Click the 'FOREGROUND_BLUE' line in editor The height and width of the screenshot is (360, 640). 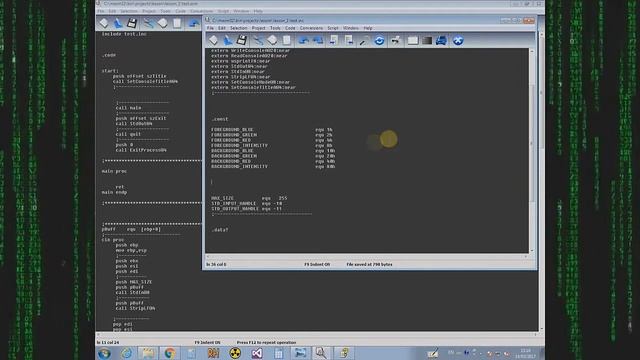[272, 130]
